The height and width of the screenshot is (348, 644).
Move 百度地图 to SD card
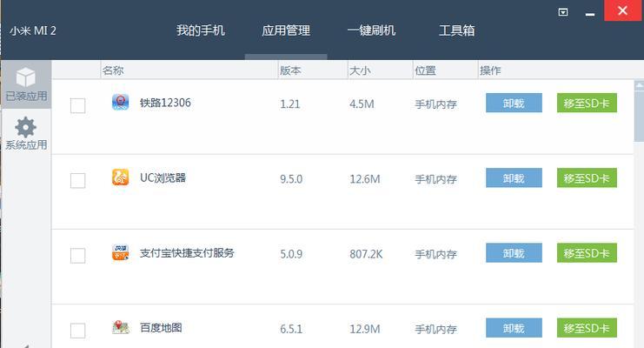pyautogui.click(x=587, y=328)
